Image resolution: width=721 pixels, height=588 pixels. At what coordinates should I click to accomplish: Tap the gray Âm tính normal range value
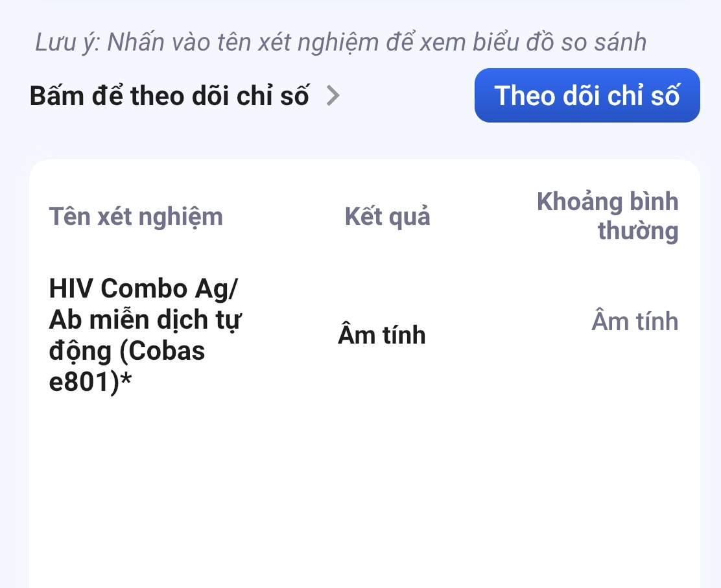pos(634,322)
